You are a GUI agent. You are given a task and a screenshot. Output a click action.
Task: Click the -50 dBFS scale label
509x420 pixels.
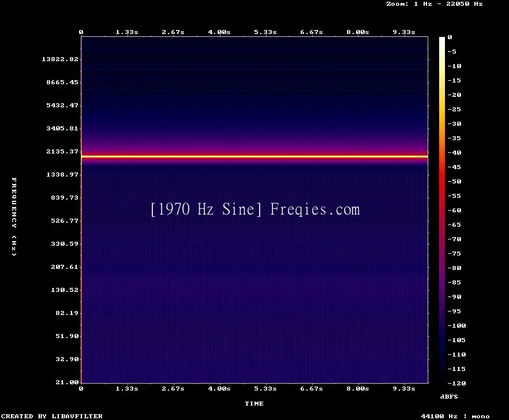pyautogui.click(x=454, y=181)
